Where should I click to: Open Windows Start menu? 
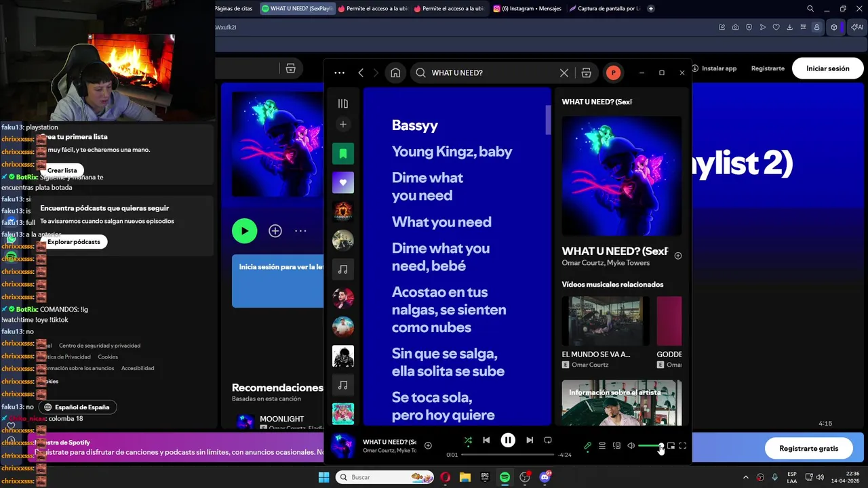point(323,477)
